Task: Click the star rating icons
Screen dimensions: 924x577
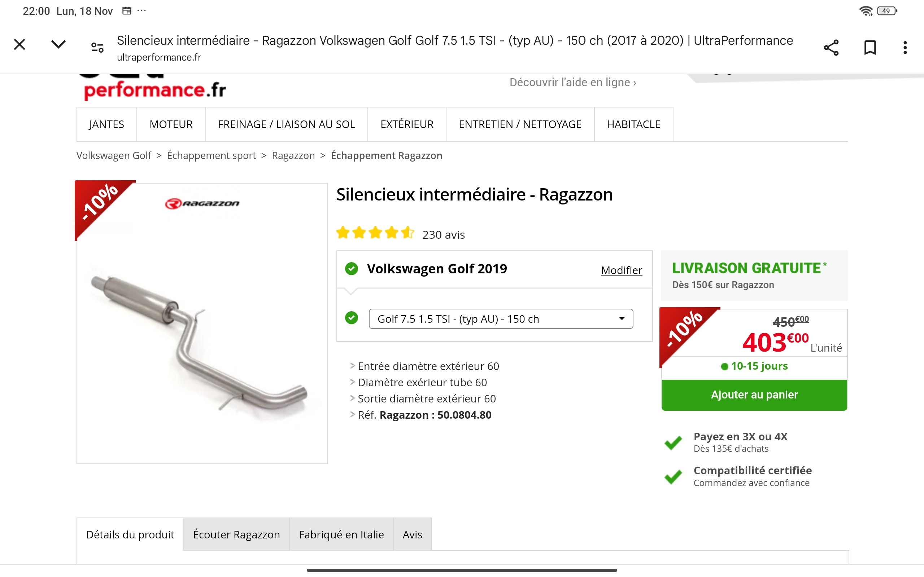Action: point(375,232)
